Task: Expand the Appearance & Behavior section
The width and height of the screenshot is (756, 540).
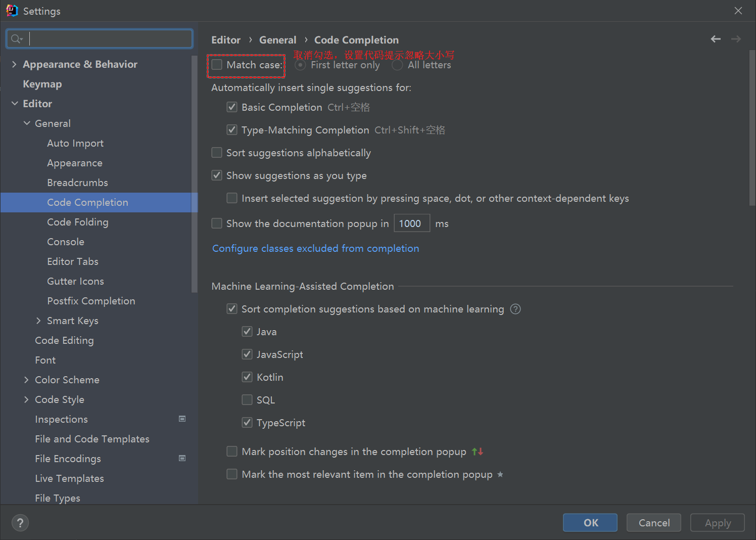Action: pos(14,64)
